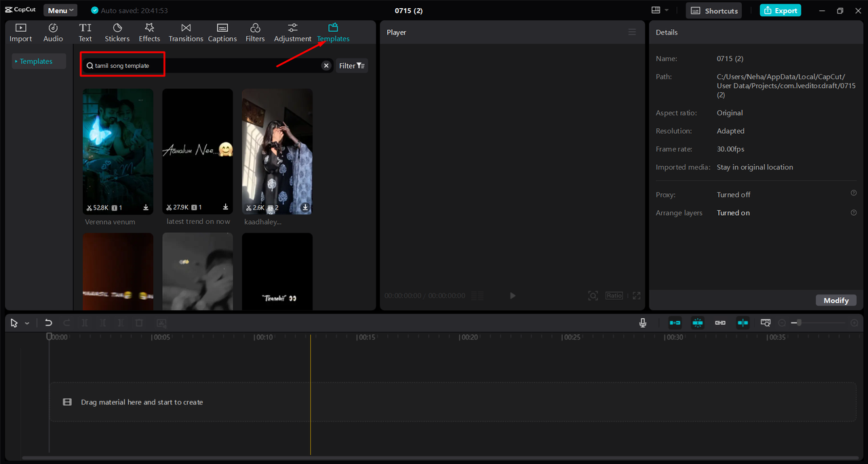Expand the selection tool mode dropdown arrow
Screen dimensions: 868x464
coord(27,324)
